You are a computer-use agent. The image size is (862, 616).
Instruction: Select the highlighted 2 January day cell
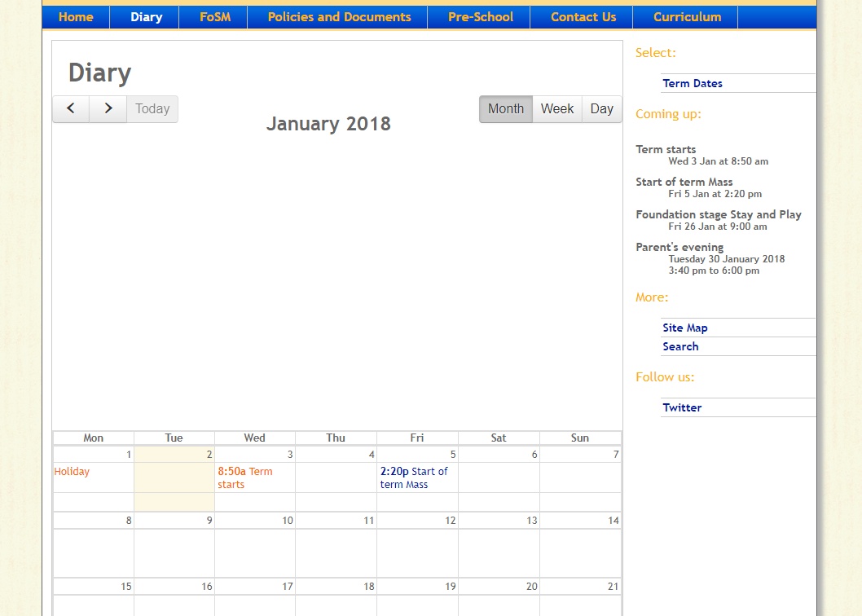click(x=174, y=485)
